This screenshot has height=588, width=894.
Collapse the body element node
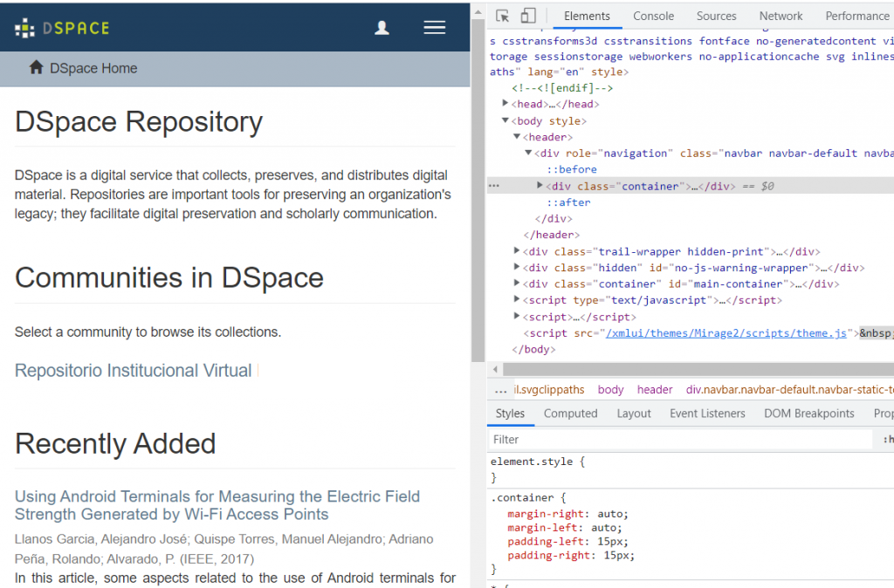pos(505,120)
